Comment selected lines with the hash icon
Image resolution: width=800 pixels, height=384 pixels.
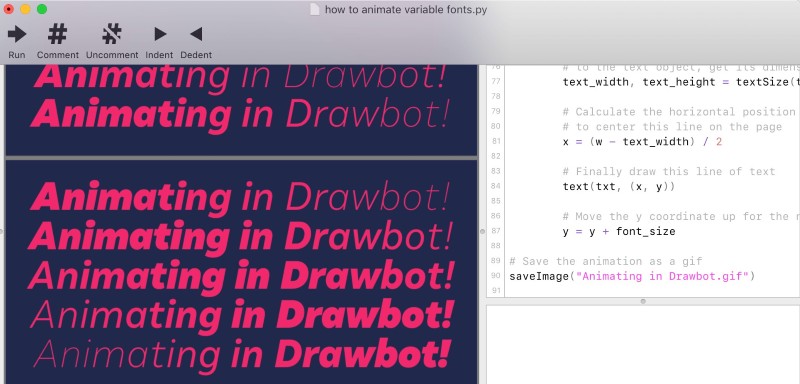click(57, 35)
